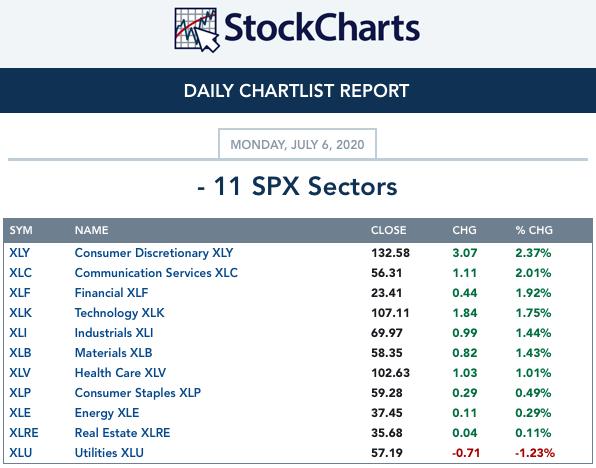Click the StockCharts wordmark text
596x468 pixels.
(322, 28)
